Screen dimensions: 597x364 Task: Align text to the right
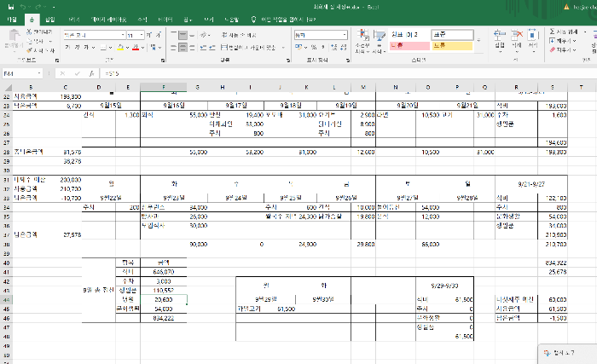(x=192, y=48)
